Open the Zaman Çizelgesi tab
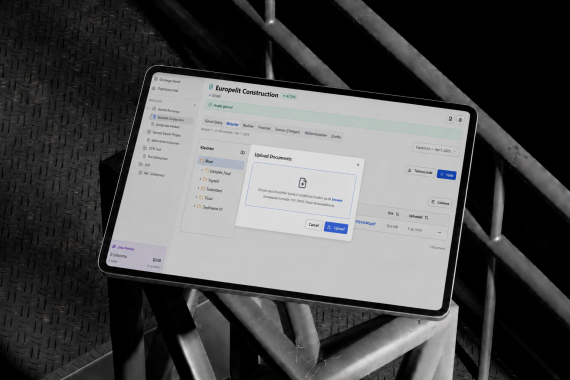The height and width of the screenshot is (380, 570). coord(287,131)
